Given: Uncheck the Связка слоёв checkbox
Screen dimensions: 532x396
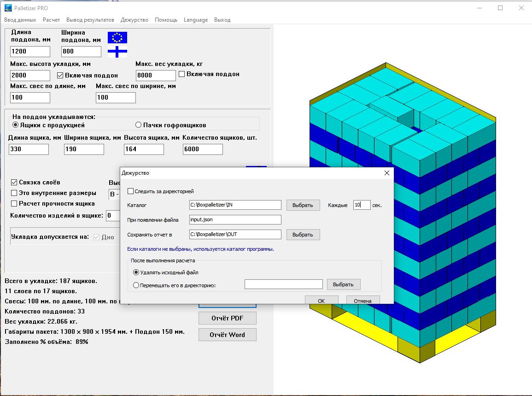Looking at the screenshot, I should click(x=14, y=183).
